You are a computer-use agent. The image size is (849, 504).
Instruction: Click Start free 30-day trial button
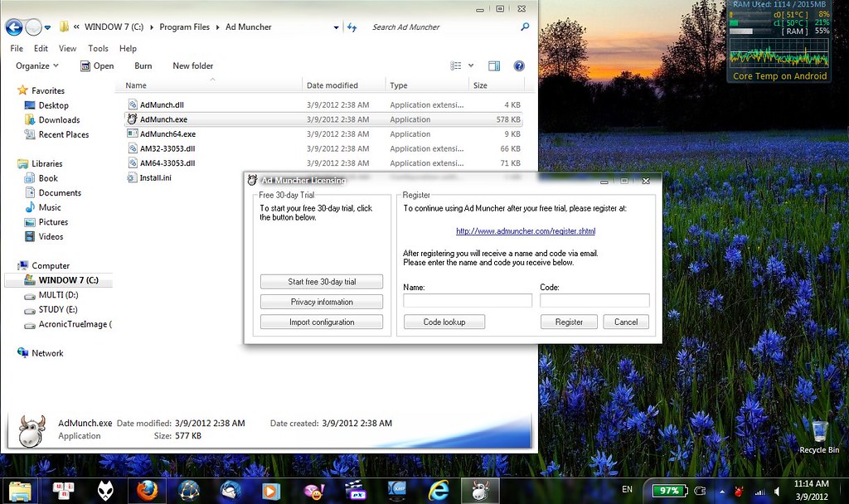click(x=322, y=282)
